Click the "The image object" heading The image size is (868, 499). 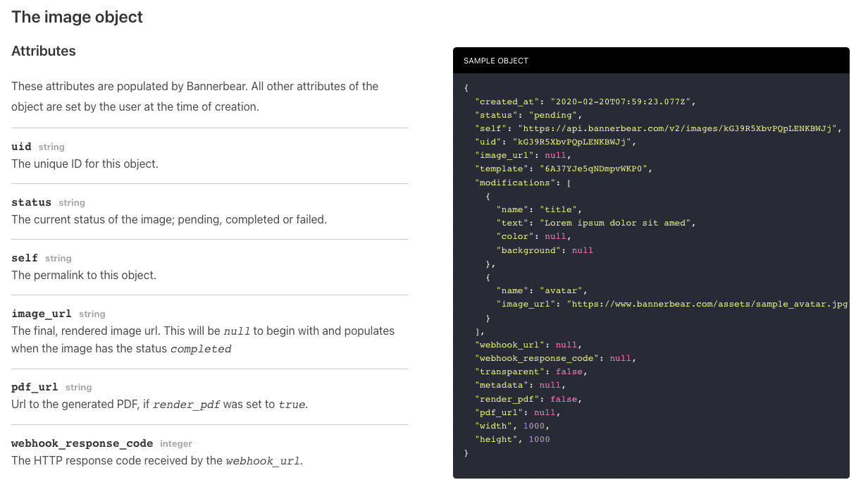pyautogui.click(x=77, y=17)
